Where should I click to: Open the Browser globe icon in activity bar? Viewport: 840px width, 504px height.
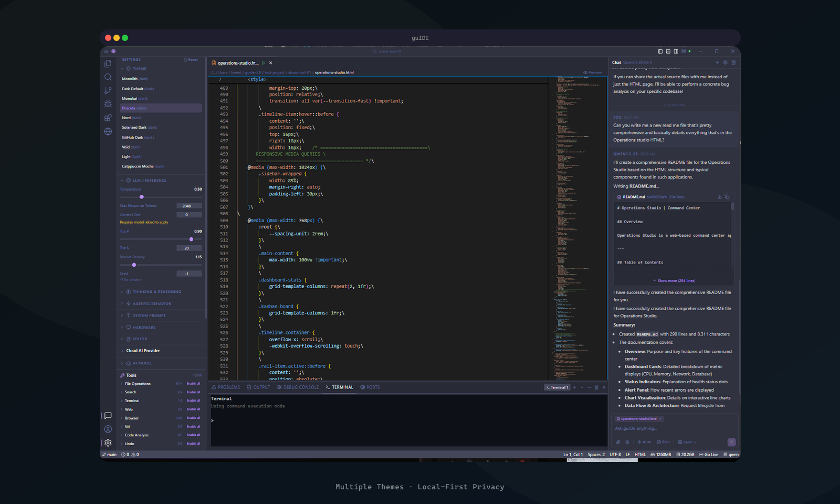(108, 132)
